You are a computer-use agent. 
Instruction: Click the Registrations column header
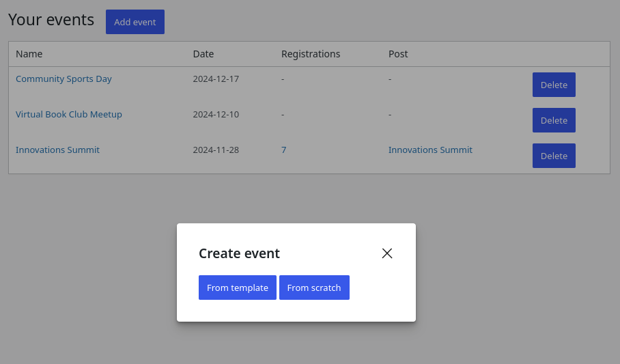click(311, 54)
